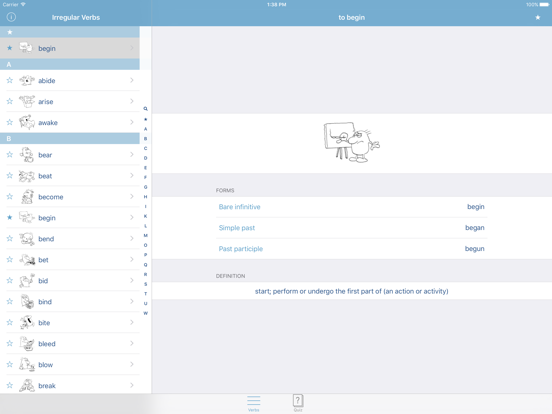Image resolution: width=552 pixels, height=414 pixels.
Task: Click the arise cartoon thumbnail
Action: [27, 101]
